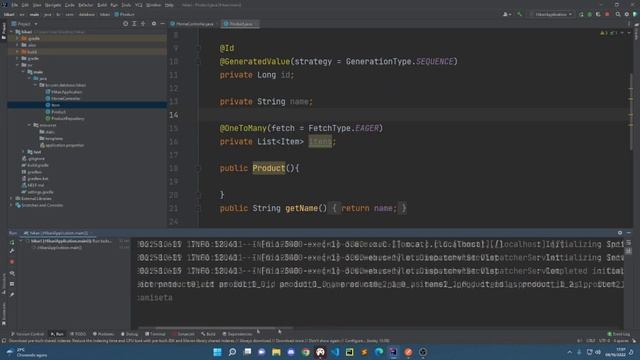Click the green debug bug icon in top toolbar
640x360 pixels.
pyautogui.click(x=589, y=14)
